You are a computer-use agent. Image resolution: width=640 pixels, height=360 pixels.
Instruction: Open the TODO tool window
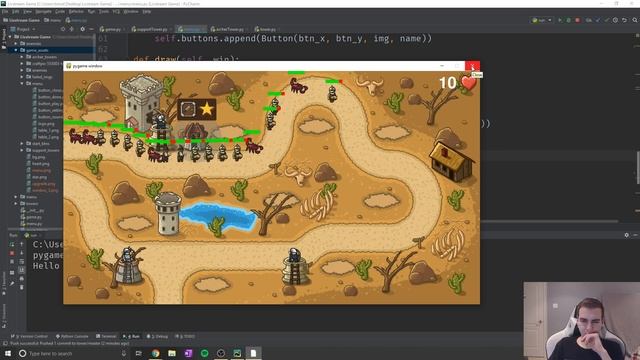tap(185, 336)
